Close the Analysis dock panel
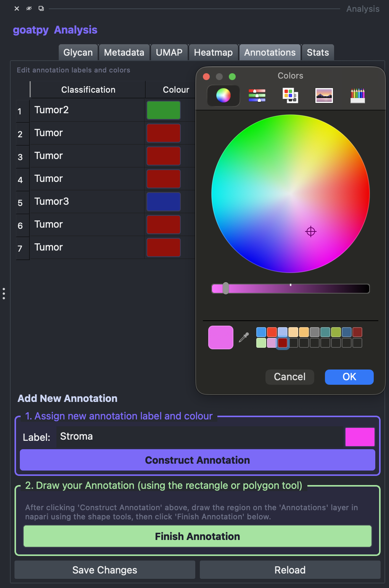 17,8
